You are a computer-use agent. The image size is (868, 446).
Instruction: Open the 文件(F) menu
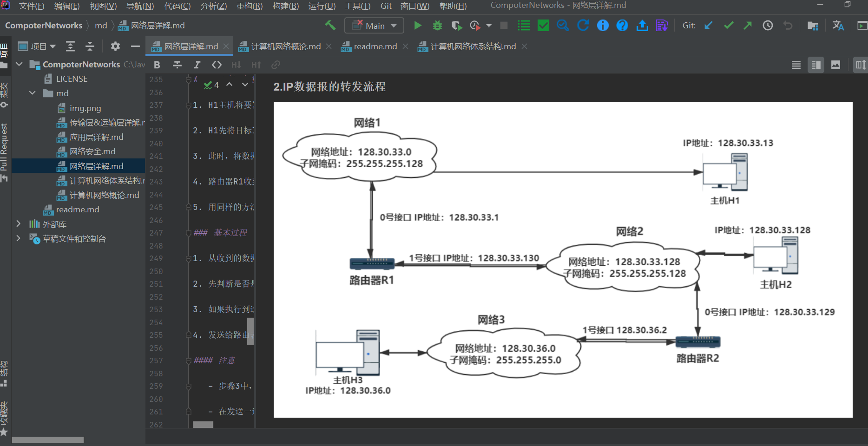31,6
